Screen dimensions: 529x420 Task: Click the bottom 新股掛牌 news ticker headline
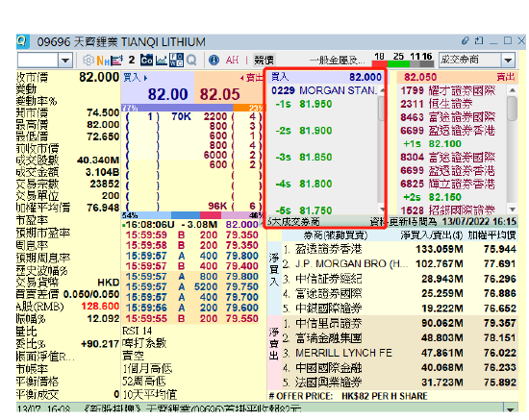coord(192,408)
